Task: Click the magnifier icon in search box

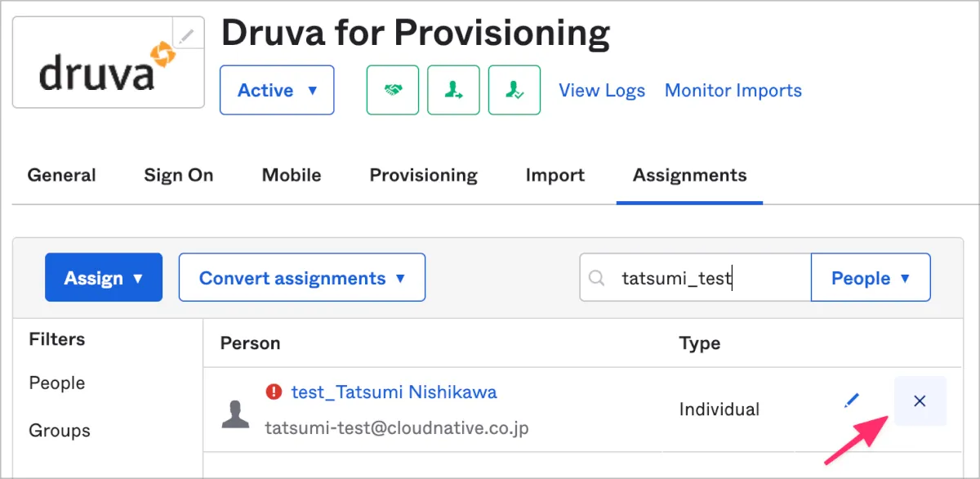Action: pos(598,278)
